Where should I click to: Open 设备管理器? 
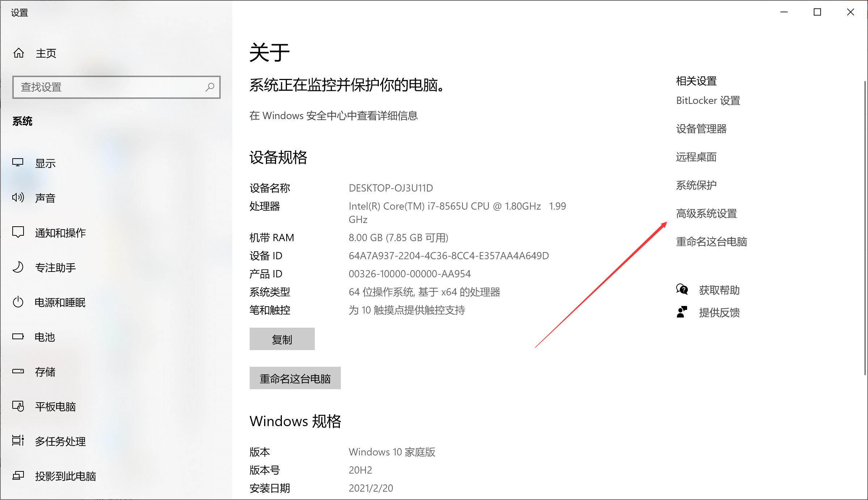coord(701,129)
